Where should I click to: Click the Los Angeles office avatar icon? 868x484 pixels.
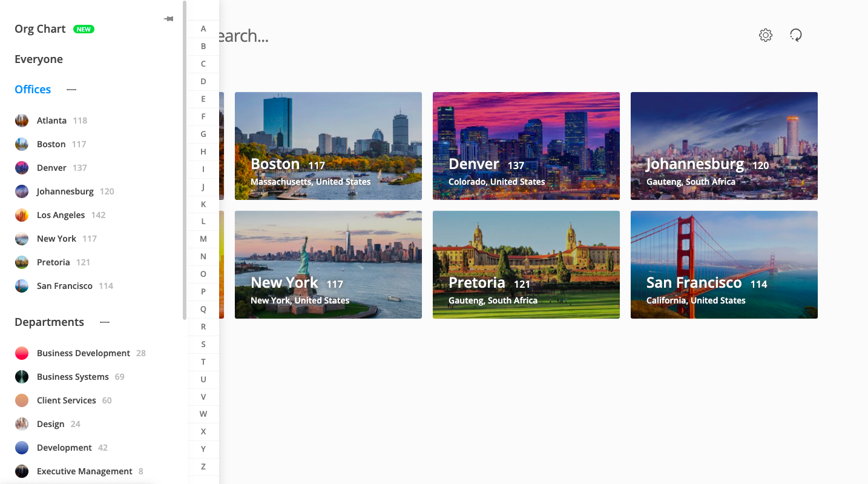pos(22,215)
